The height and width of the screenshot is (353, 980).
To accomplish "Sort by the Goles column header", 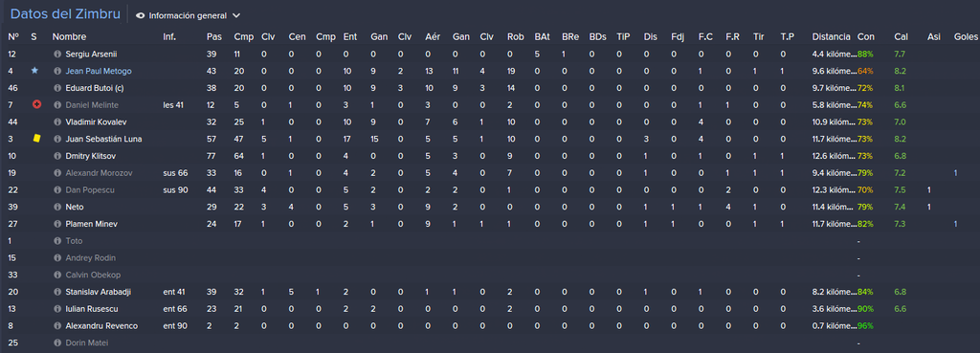I will [x=967, y=37].
